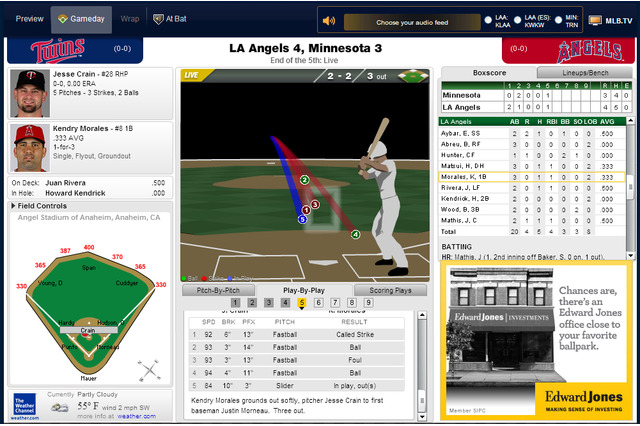Click pitch marker 4 in strike zone view

pos(356,234)
